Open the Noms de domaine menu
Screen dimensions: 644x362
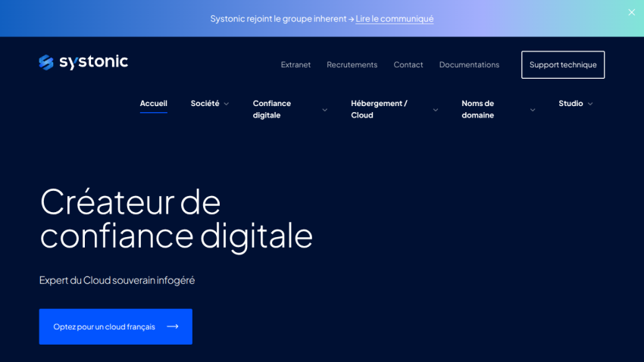pyautogui.click(x=477, y=109)
